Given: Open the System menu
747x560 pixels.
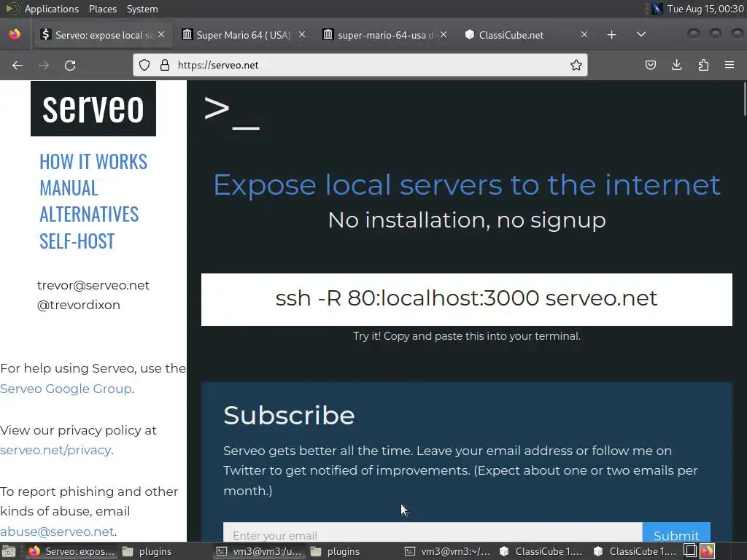Looking at the screenshot, I should pyautogui.click(x=142, y=9).
